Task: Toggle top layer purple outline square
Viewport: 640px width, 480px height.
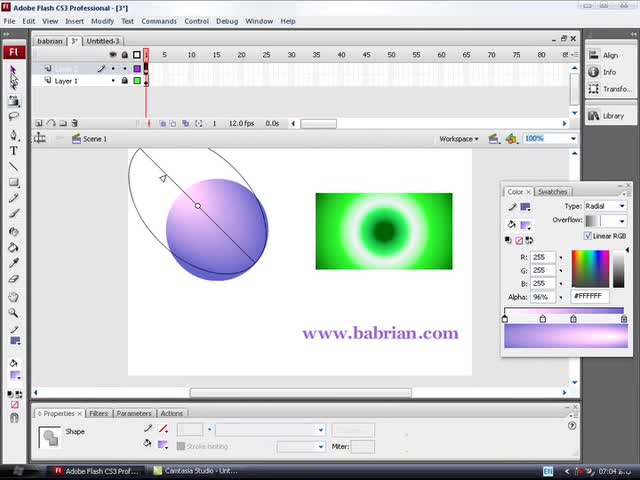Action: [x=137, y=69]
